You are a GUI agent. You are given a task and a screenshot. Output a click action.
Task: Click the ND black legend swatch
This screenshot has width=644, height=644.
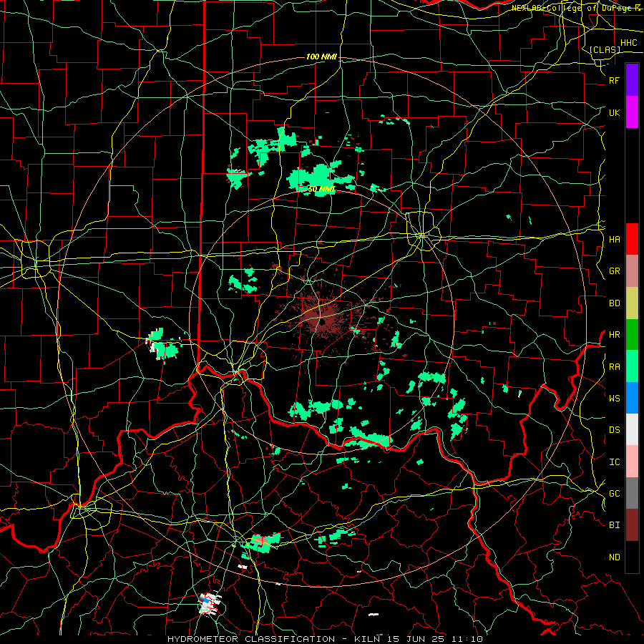coord(632,557)
